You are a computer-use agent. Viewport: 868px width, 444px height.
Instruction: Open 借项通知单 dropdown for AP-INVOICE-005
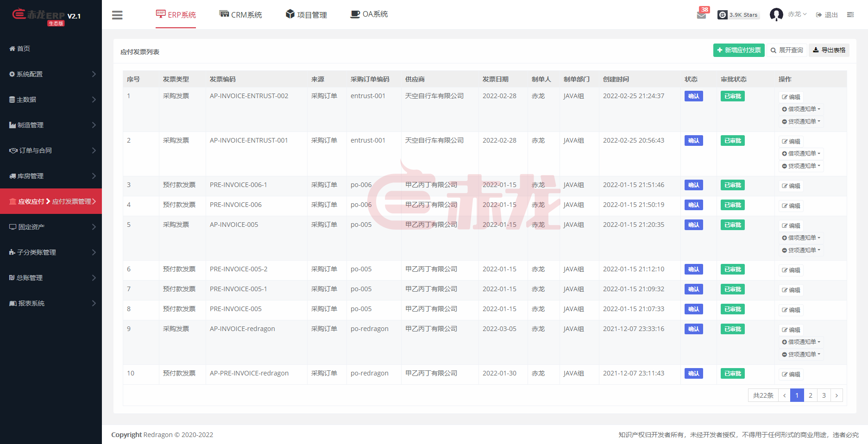[801, 238]
